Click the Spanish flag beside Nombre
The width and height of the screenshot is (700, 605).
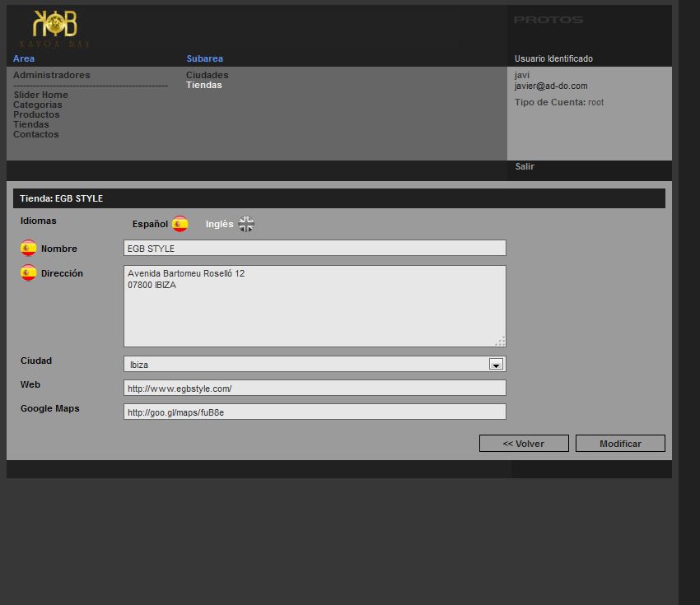pyautogui.click(x=29, y=248)
